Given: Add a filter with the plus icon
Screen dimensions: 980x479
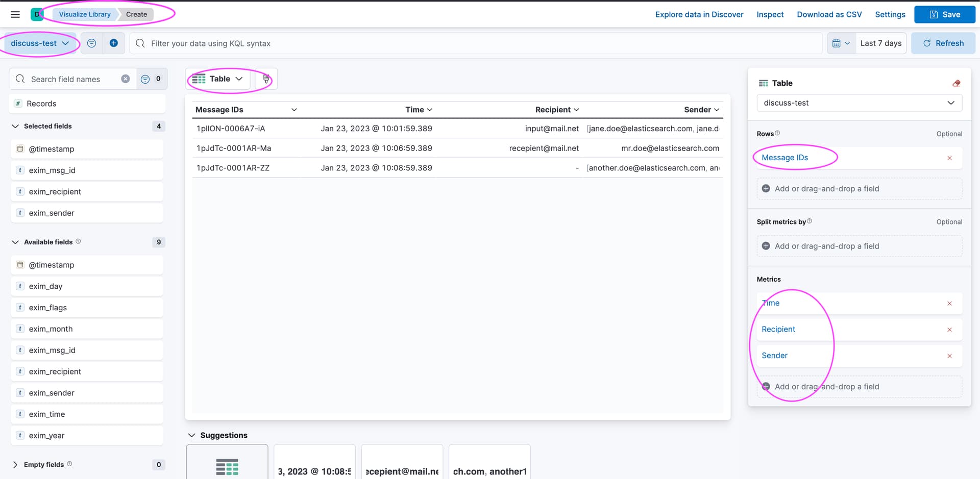Looking at the screenshot, I should tap(114, 43).
